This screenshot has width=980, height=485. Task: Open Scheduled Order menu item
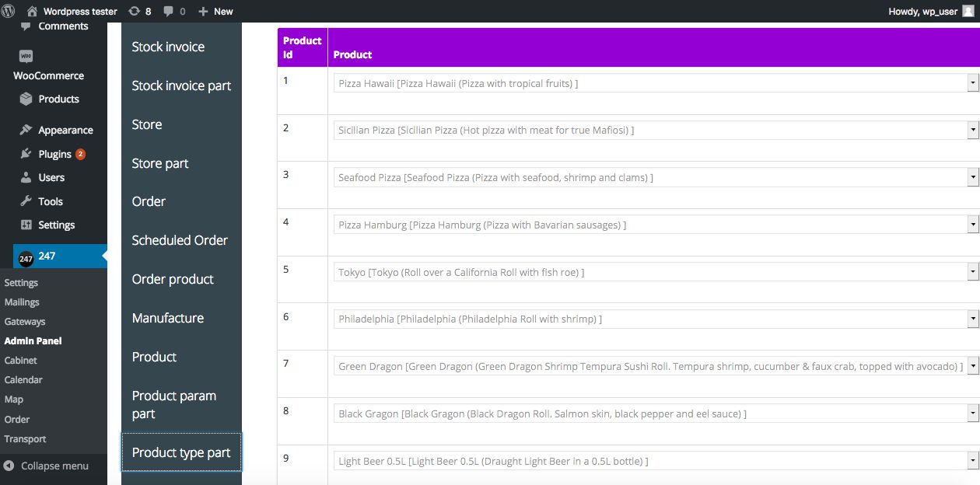[181, 240]
